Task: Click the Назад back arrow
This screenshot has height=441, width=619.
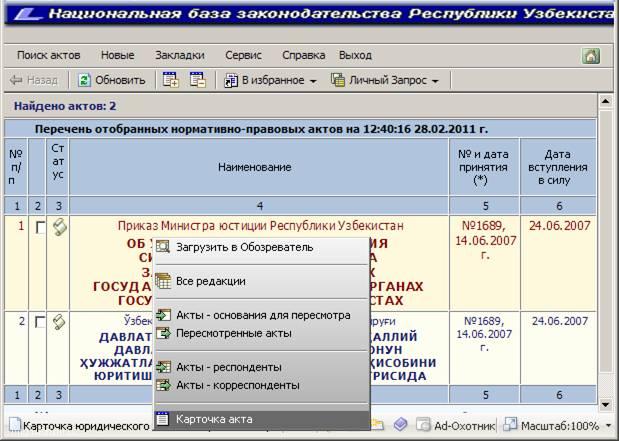Action: (x=17, y=80)
